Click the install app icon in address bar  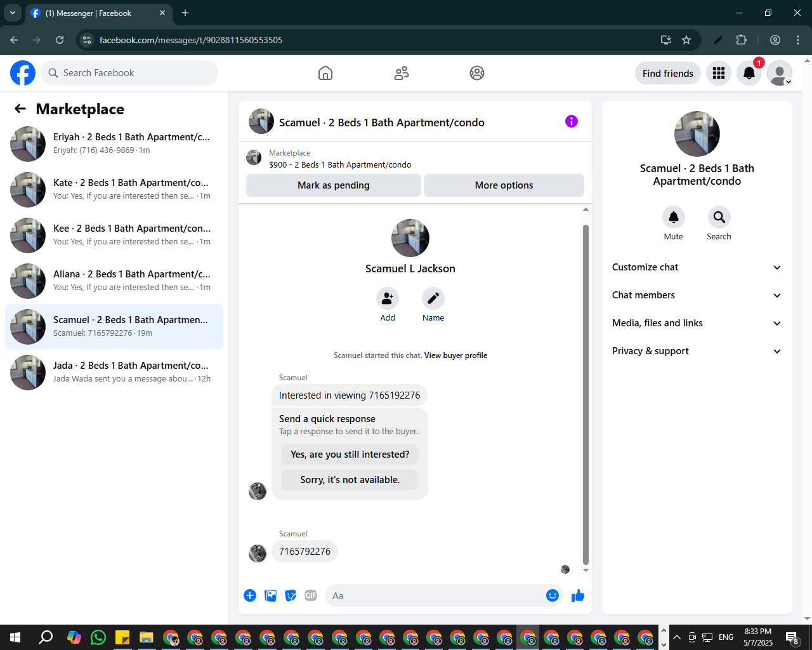(x=666, y=40)
